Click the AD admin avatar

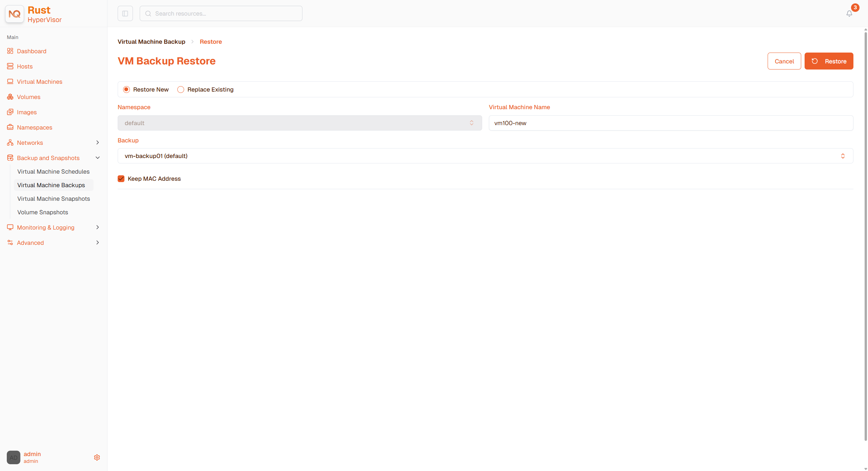point(14,457)
